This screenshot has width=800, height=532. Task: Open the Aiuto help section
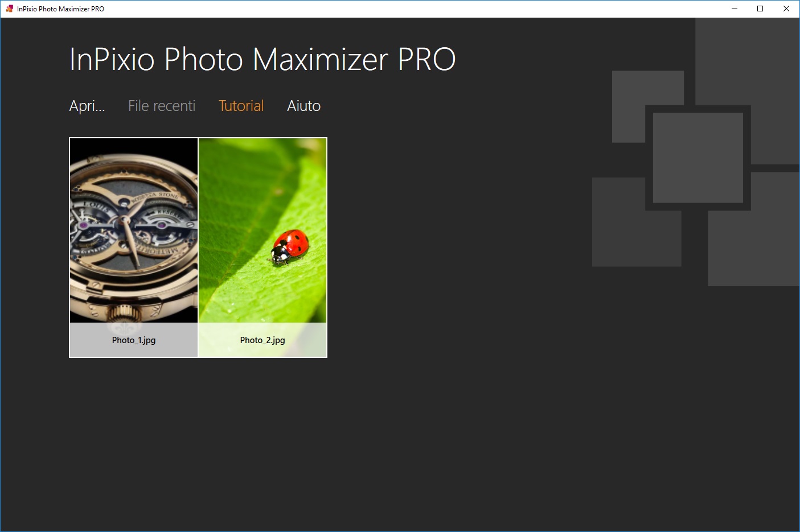(x=304, y=106)
